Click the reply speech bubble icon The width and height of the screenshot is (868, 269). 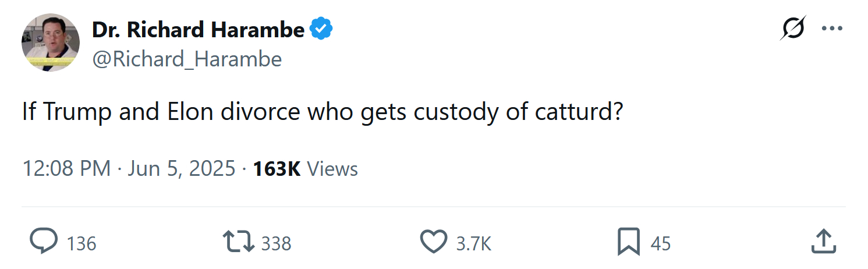point(44,242)
